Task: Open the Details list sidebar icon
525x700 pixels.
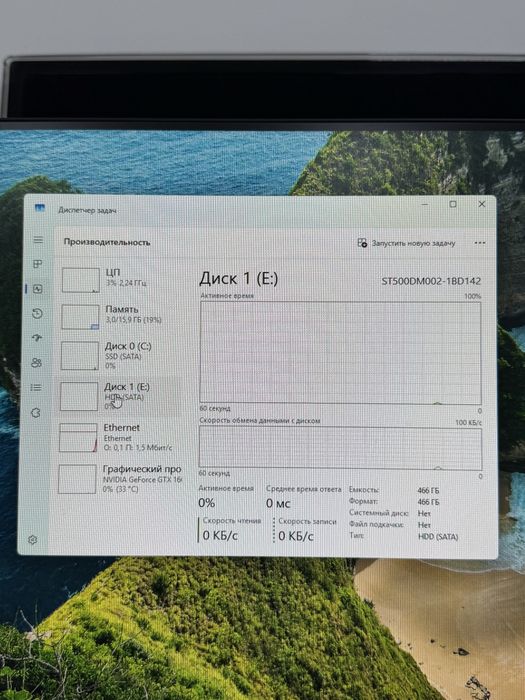Action: [x=36, y=388]
